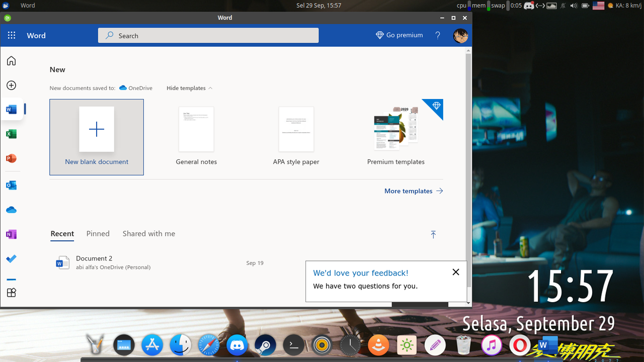Click the OneDrive save location link

click(136, 88)
